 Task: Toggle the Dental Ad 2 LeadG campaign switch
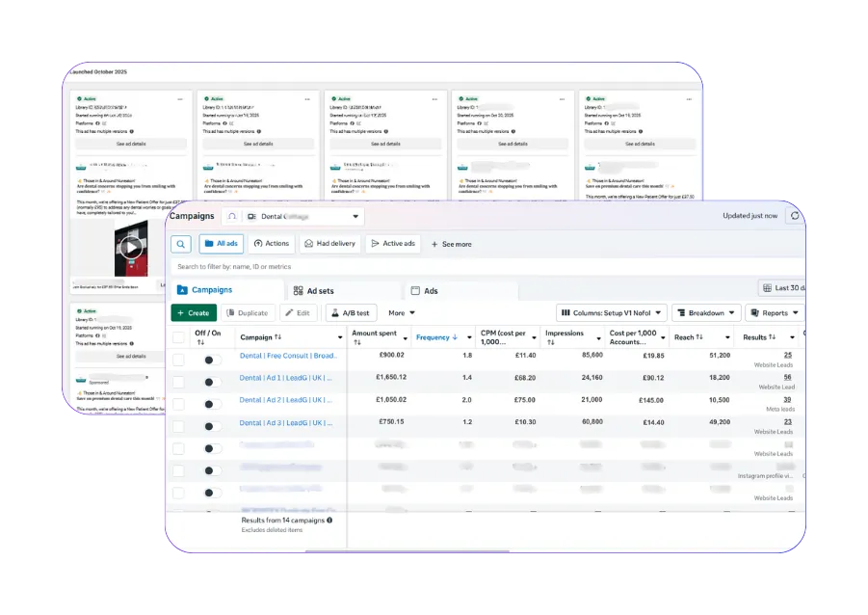pyautogui.click(x=212, y=405)
